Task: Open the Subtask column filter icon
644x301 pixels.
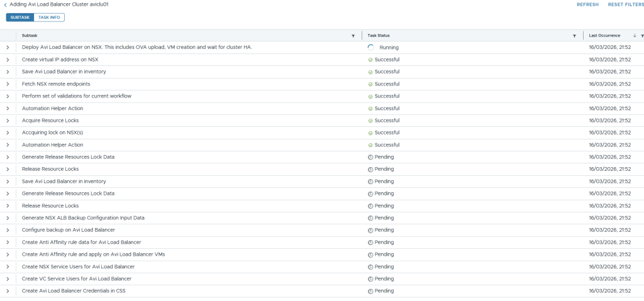Action: point(353,36)
